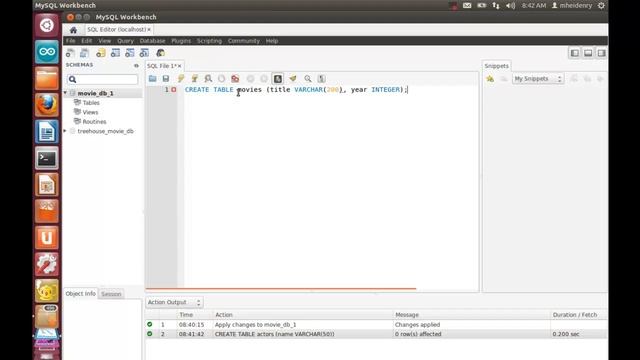Toggle the left sidebar panel
This screenshot has height=360, width=640.
coord(575,53)
